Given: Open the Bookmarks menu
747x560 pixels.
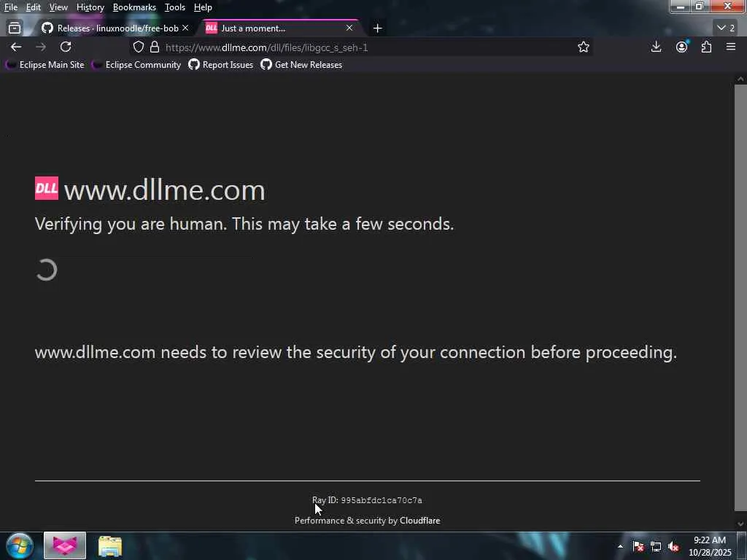Looking at the screenshot, I should pos(134,7).
